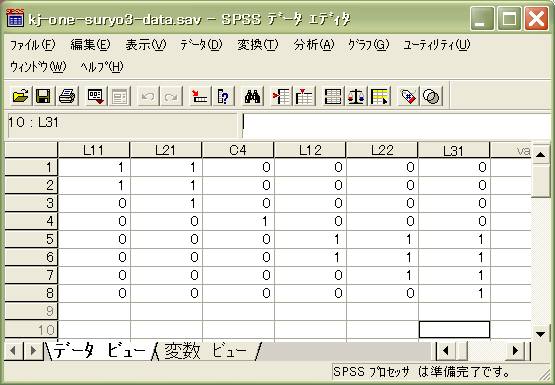This screenshot has height=385, width=555.
Task: Click the L22 cell in row 7
Action: point(382,275)
